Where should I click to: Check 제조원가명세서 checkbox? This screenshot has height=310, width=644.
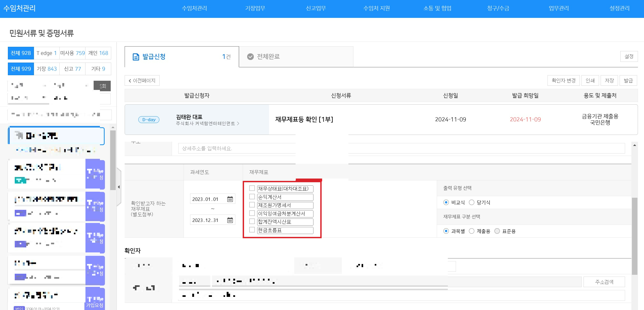252,205
